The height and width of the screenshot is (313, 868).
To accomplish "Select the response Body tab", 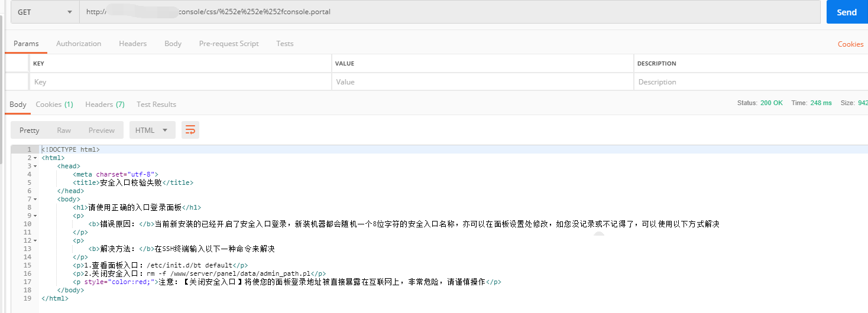I will pos(18,105).
